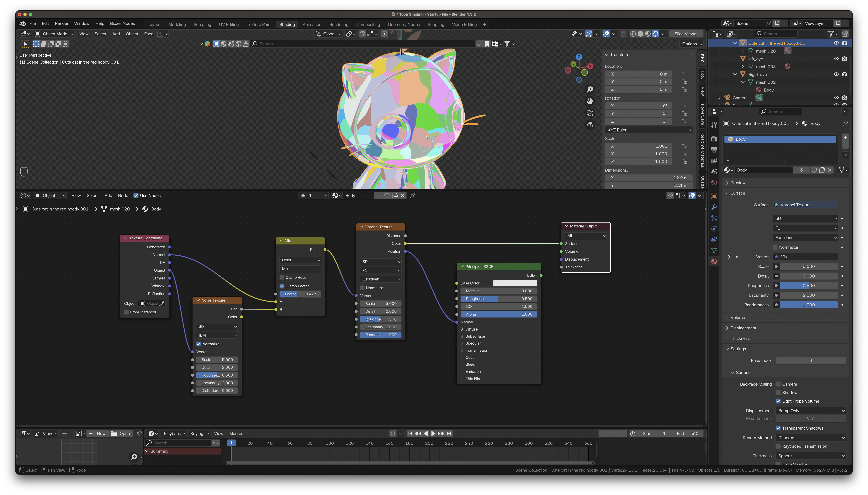Open the Material properties tab
The image size is (868, 495).
714,261
